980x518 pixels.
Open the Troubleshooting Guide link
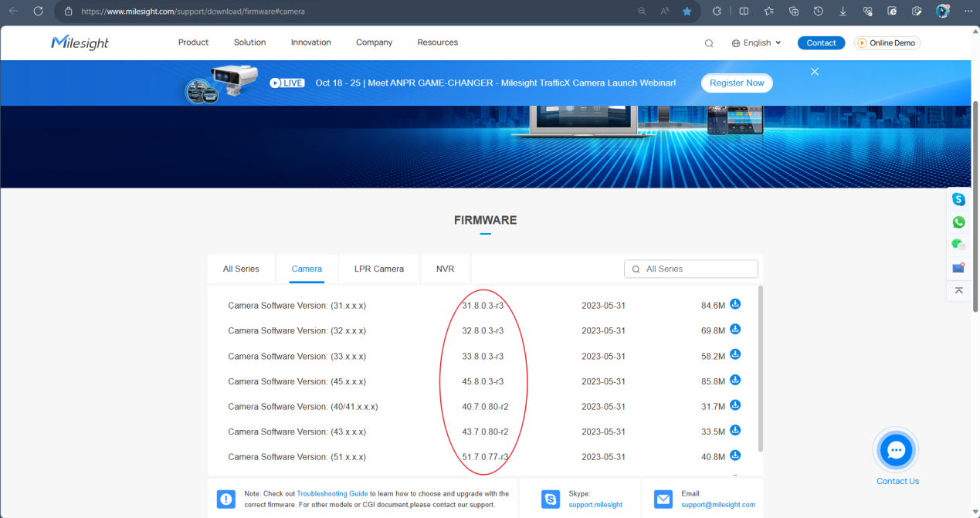click(332, 493)
